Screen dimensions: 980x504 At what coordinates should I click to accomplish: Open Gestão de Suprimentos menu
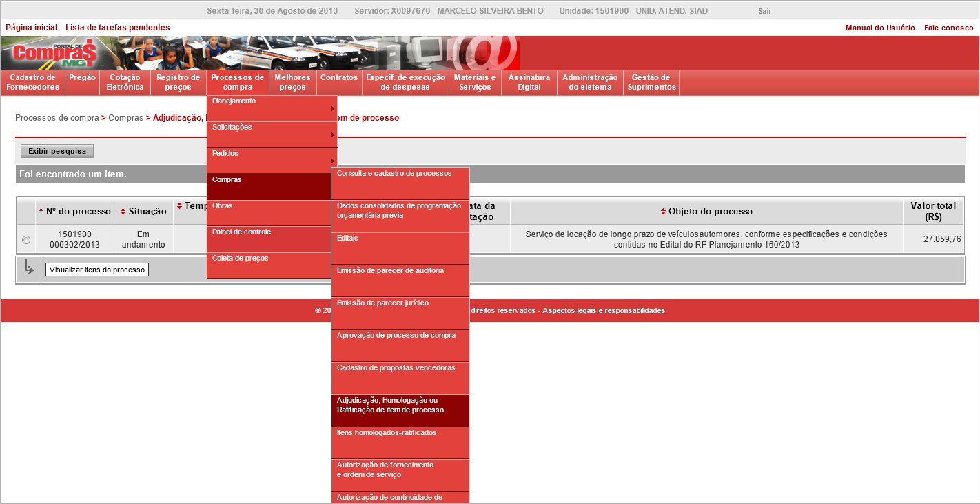[x=651, y=82]
